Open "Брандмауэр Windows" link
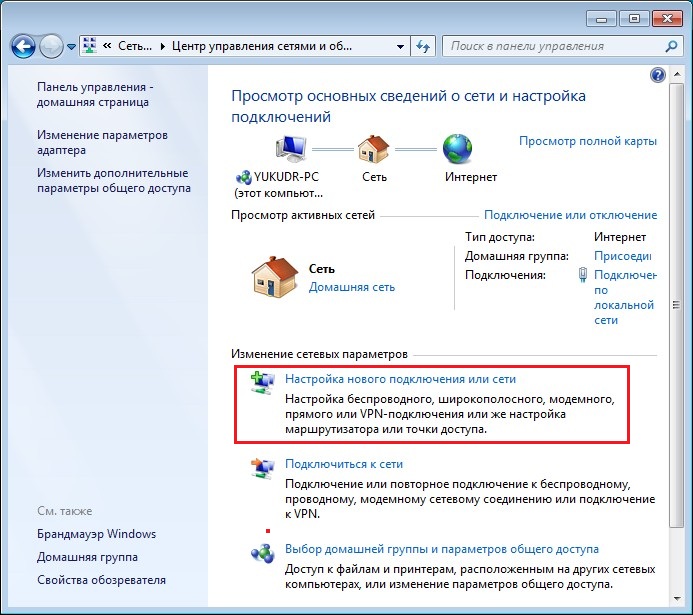 click(96, 534)
